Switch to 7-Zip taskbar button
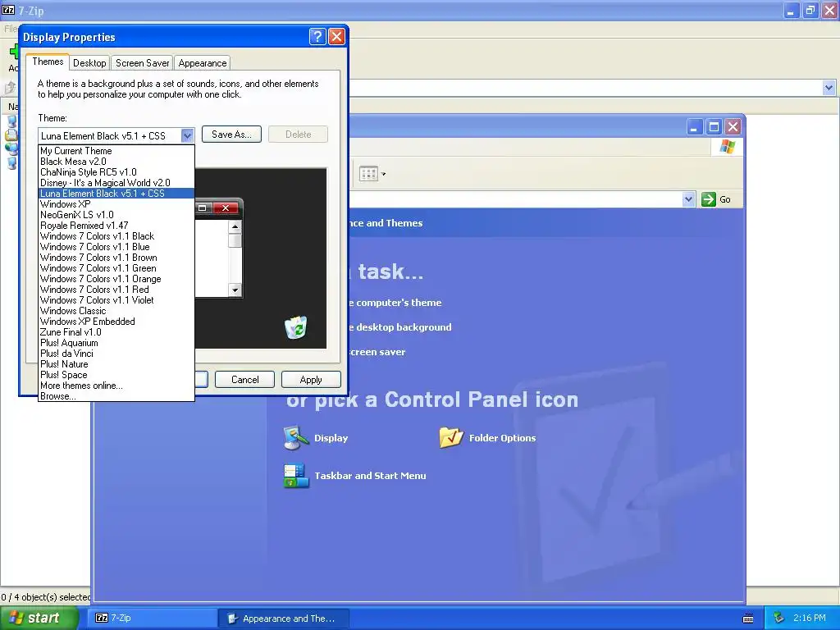Image resolution: width=840 pixels, height=630 pixels. [x=152, y=618]
